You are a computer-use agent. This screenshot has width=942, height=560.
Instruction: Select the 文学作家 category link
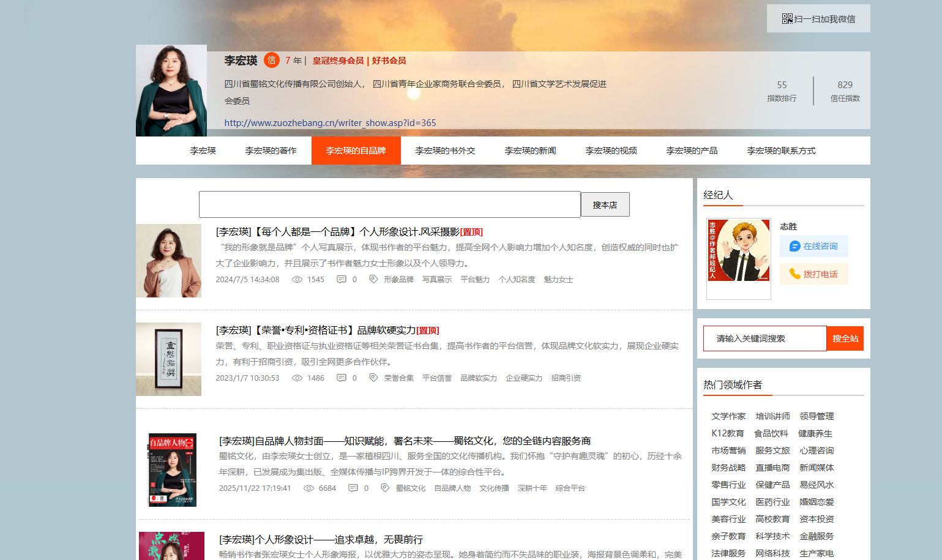click(728, 416)
